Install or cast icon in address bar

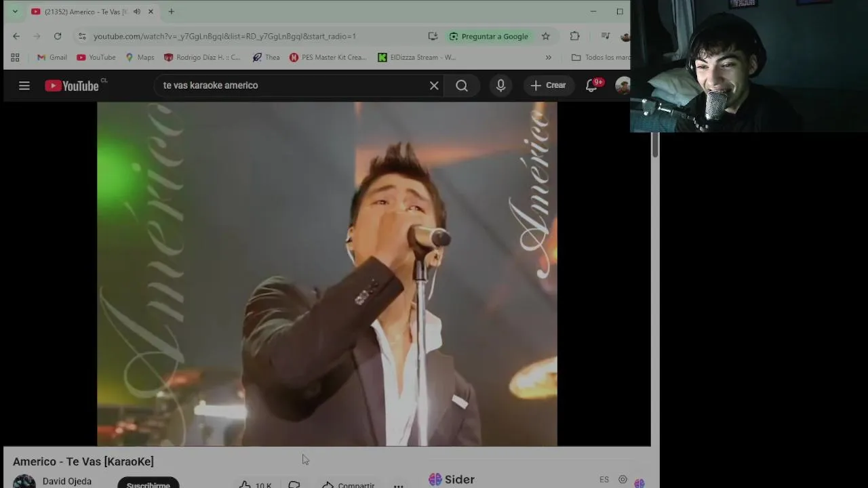click(x=433, y=36)
